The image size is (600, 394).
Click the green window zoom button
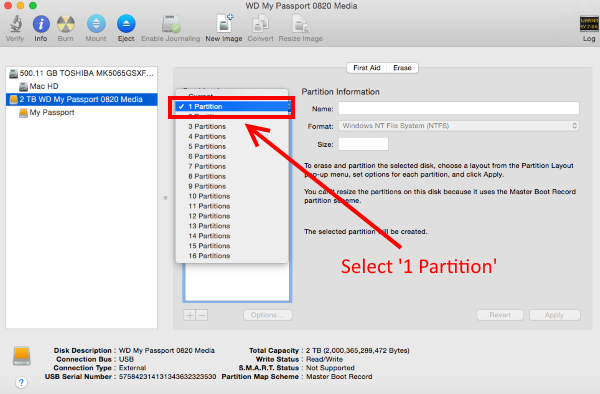click(33, 5)
